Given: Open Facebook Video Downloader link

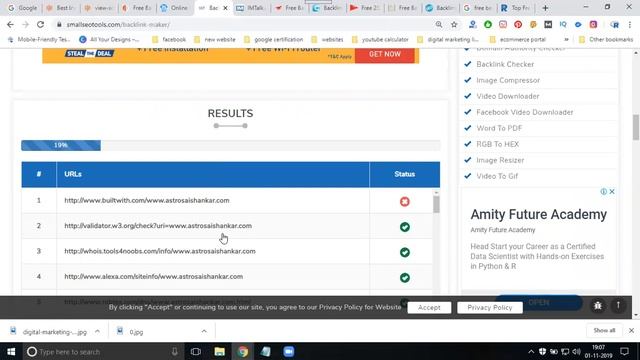Looking at the screenshot, I should point(524,112).
